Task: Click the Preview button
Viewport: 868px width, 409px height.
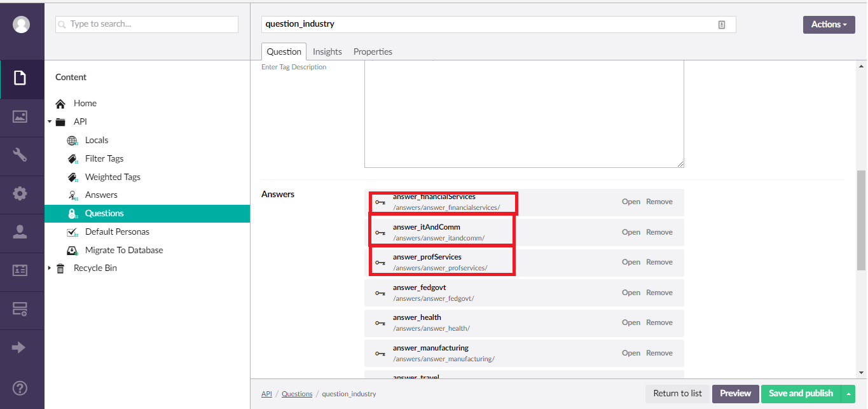Action: tap(736, 394)
